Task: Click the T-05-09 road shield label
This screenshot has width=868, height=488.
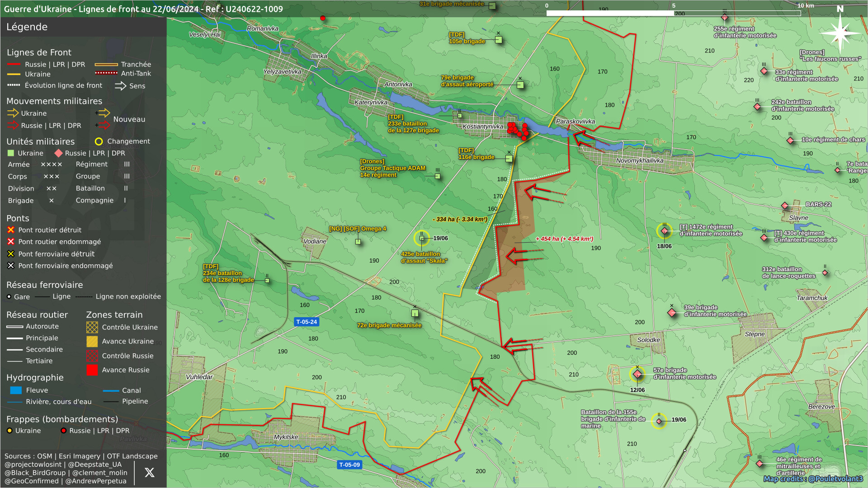Action: pyautogui.click(x=349, y=465)
